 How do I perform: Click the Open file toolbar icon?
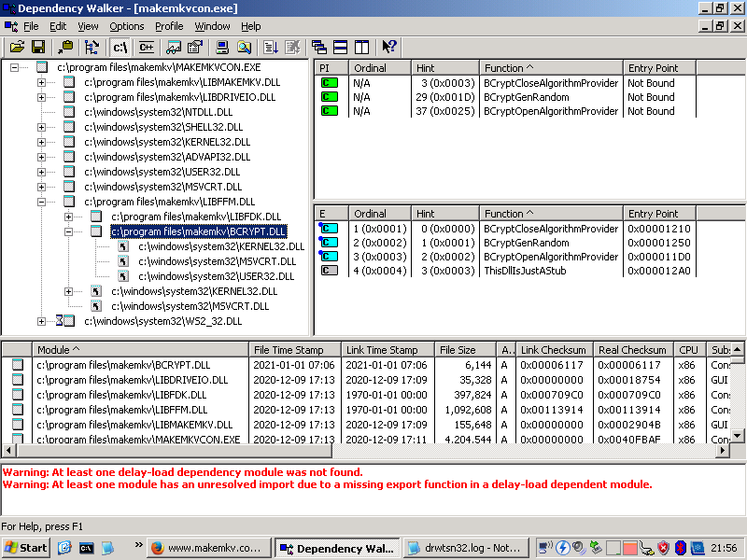(17, 48)
